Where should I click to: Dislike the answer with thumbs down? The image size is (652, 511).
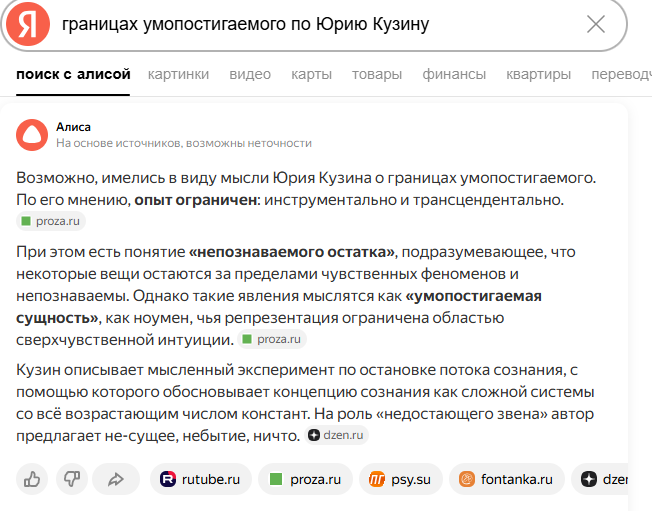click(72, 479)
